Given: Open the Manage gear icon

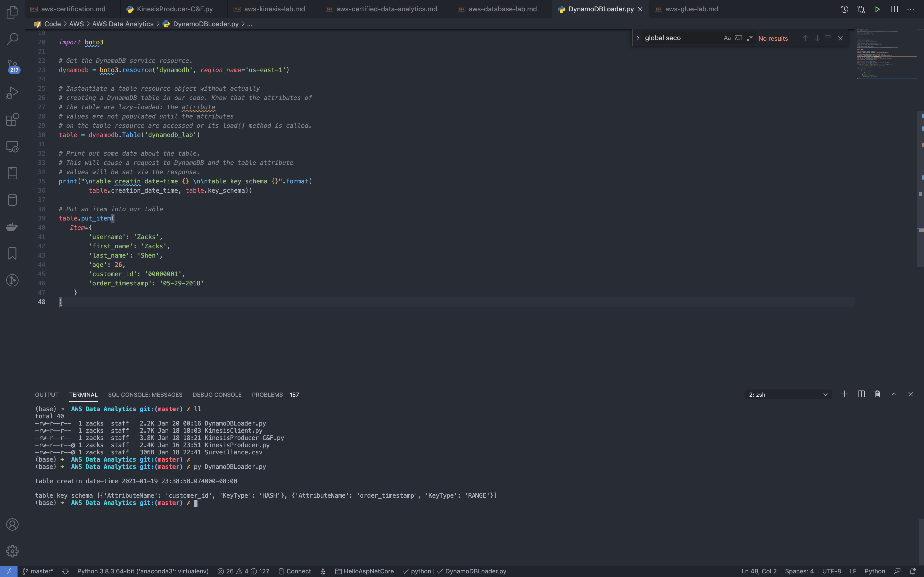Looking at the screenshot, I should click(12, 551).
